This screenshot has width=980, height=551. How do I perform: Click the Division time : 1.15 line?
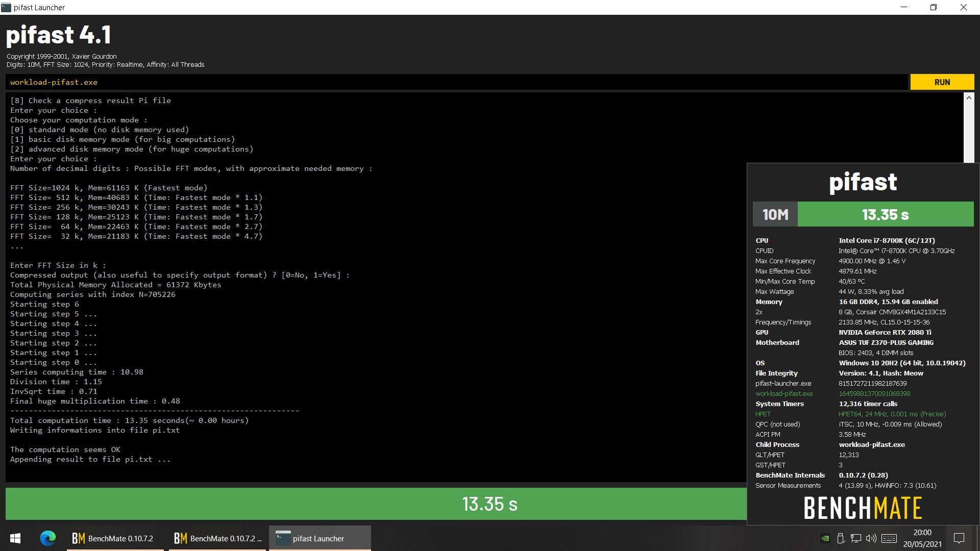coord(56,382)
